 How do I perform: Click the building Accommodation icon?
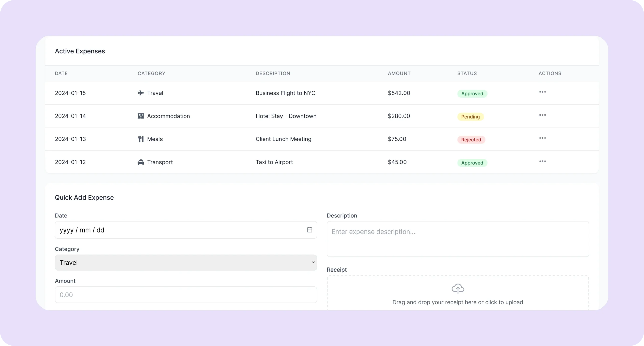pos(141,116)
